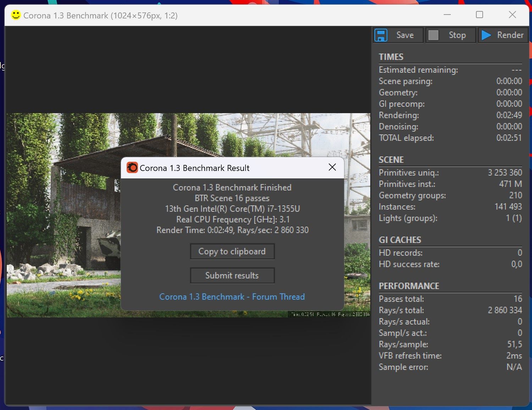Click the Primitives uniq. value 3 253 360

click(x=505, y=173)
